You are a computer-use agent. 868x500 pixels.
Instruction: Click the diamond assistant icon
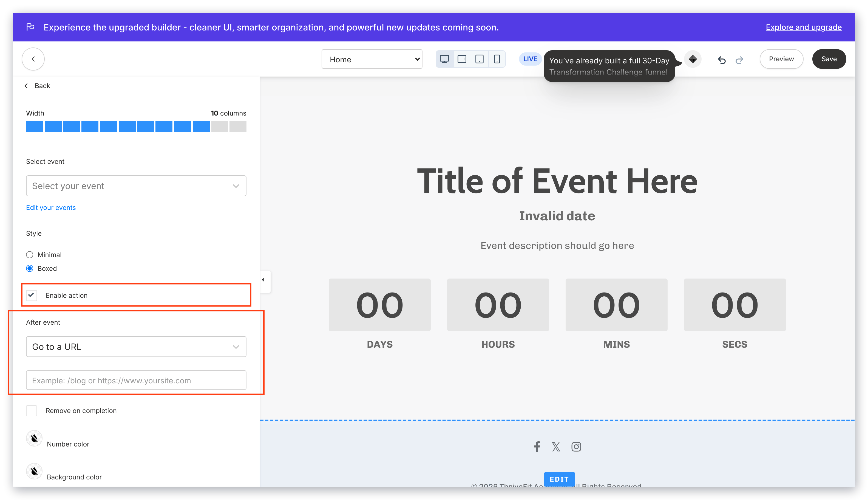(693, 59)
